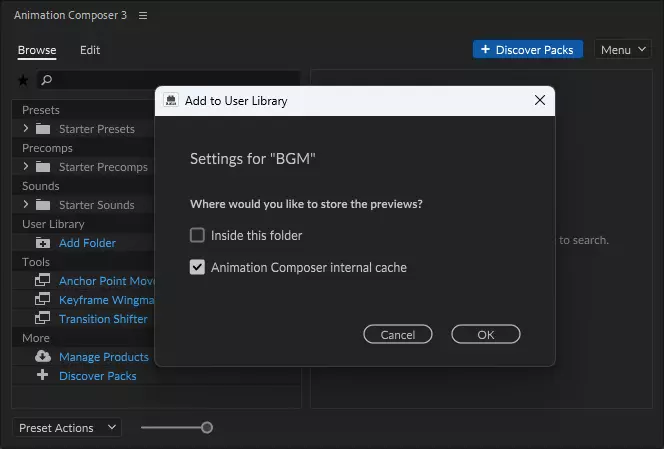Viewport: 664px width, 449px height.
Task: Click the Animation Composer 3 panel title
Action: (x=70, y=15)
